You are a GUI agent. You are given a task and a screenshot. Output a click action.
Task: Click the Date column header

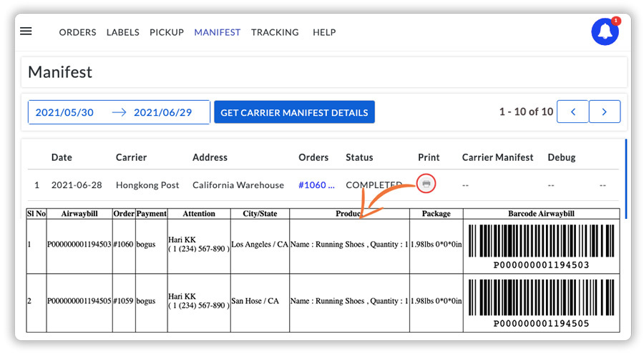point(62,157)
